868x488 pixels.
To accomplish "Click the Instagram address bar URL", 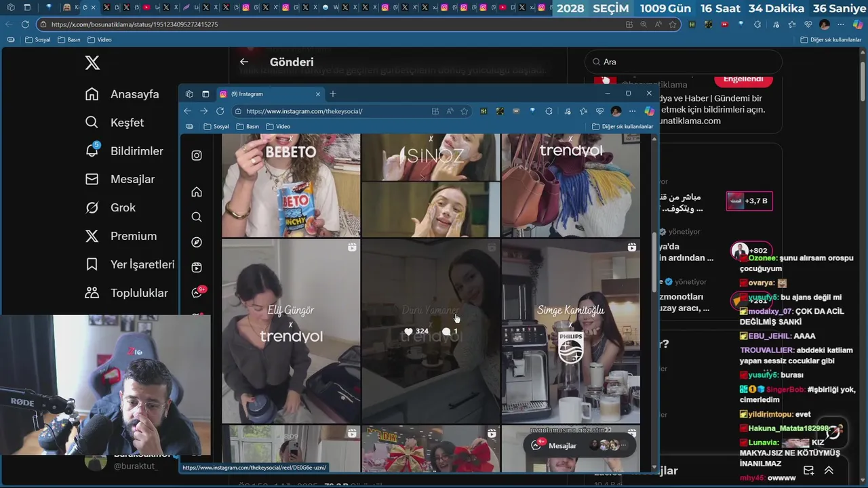I will point(304,111).
